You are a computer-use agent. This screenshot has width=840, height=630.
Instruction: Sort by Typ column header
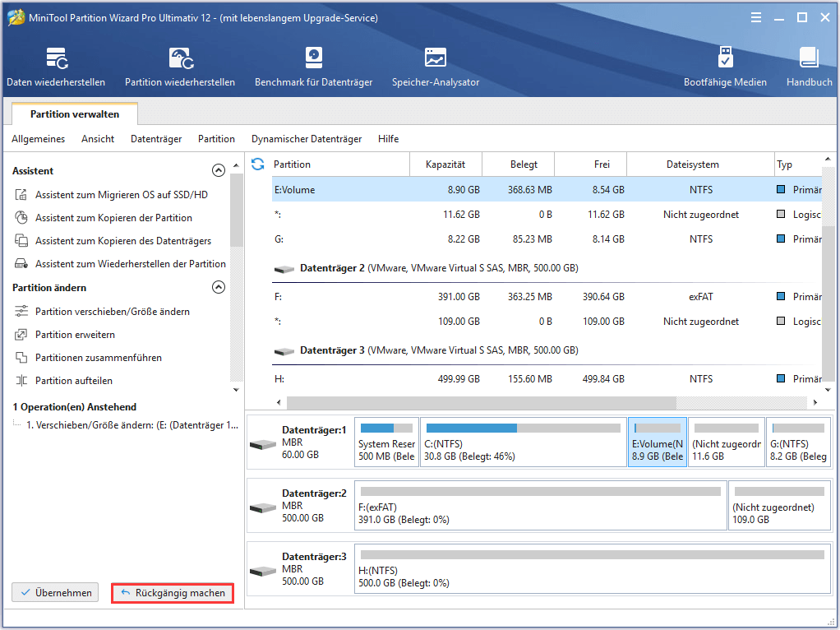pos(798,164)
